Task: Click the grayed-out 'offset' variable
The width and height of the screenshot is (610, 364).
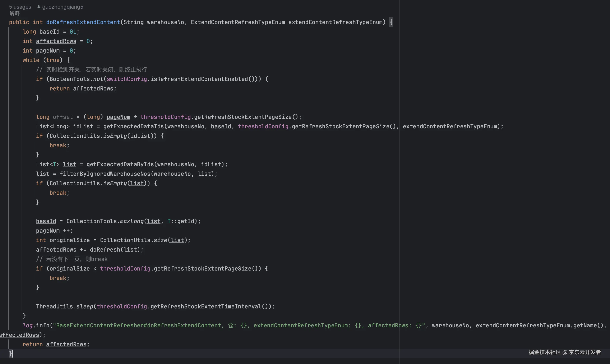Action: [63, 117]
